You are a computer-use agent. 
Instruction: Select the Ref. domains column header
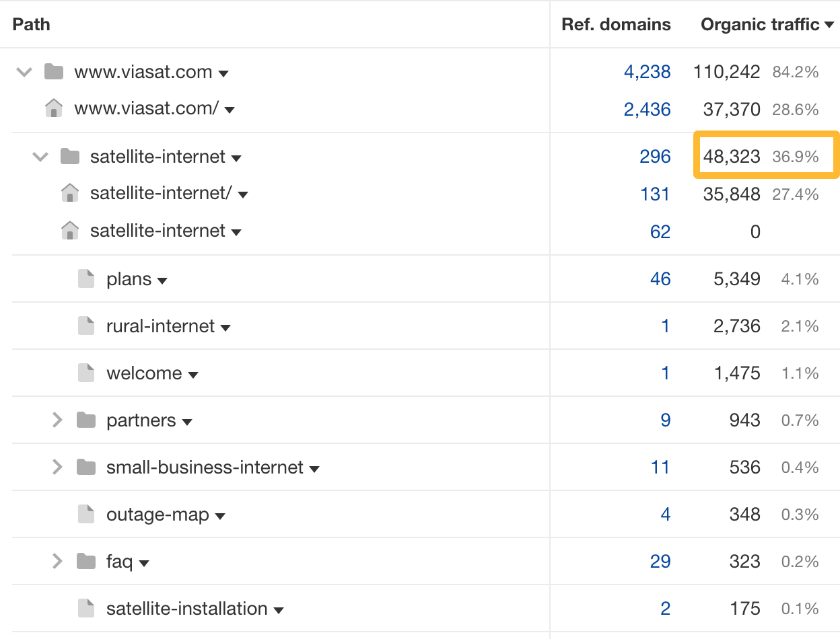(616, 24)
